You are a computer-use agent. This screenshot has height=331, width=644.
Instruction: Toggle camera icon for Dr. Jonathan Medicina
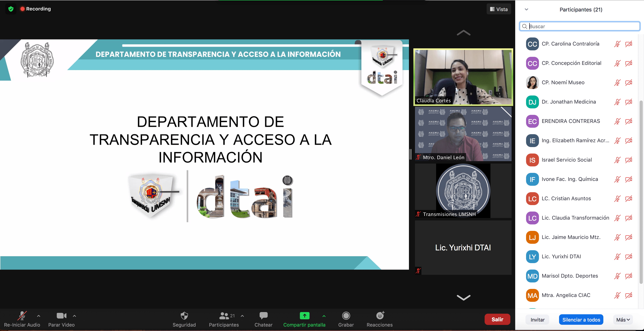(x=629, y=102)
